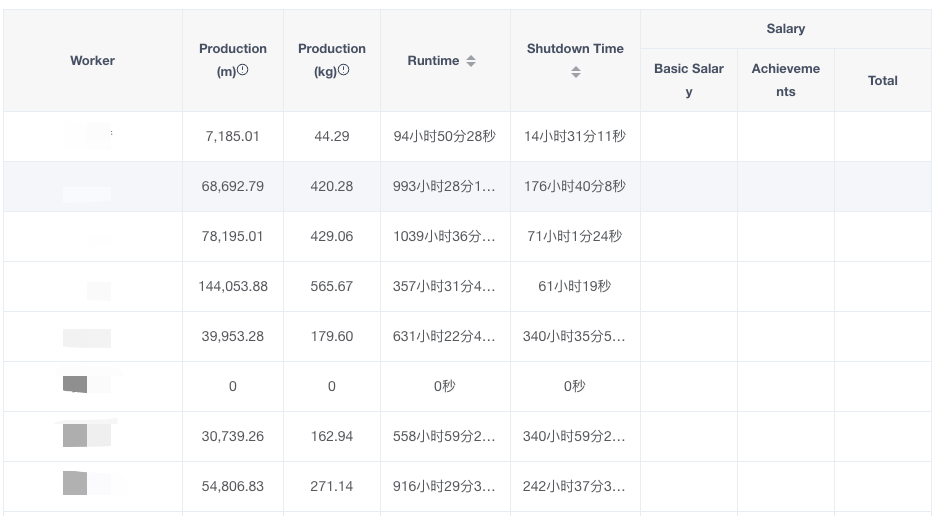Click runtime cell starting 993小时28分
This screenshot has height=516, width=947.
pos(445,187)
